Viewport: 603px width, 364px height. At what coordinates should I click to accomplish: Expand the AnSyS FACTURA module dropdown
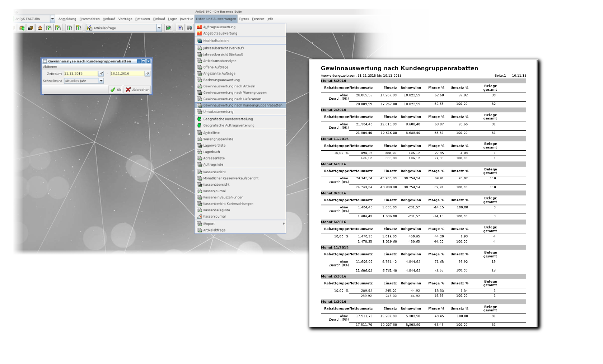pos(52,19)
